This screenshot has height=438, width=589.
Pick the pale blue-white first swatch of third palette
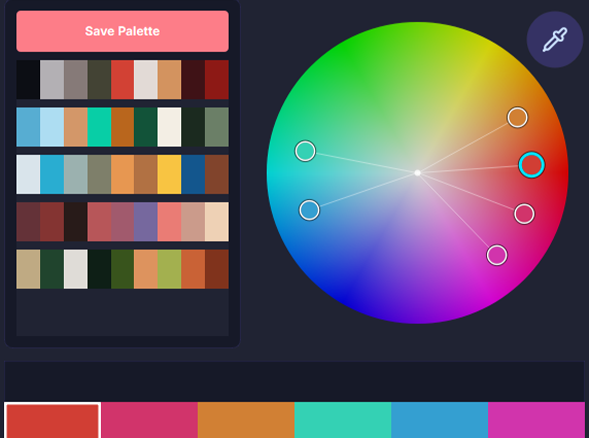tap(28, 174)
